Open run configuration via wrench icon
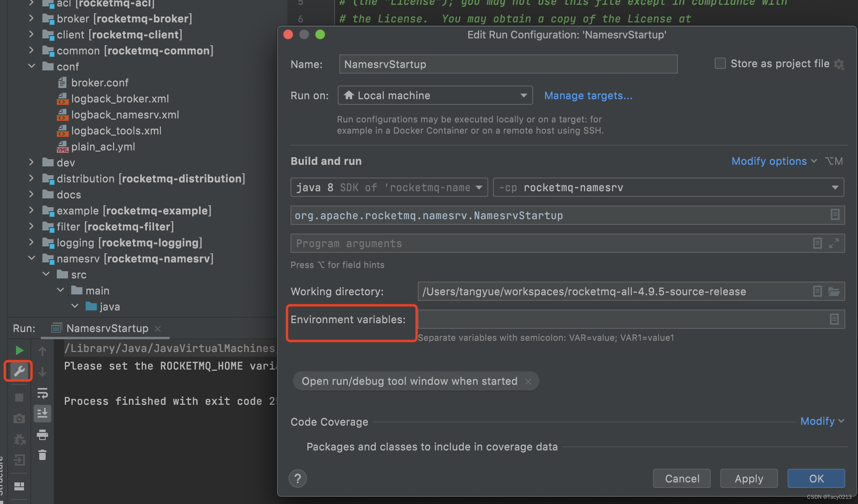858x504 pixels. 19,371
